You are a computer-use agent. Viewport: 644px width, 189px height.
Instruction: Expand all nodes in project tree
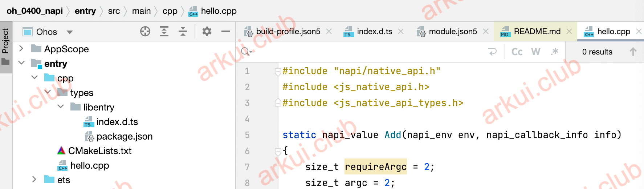point(164,32)
